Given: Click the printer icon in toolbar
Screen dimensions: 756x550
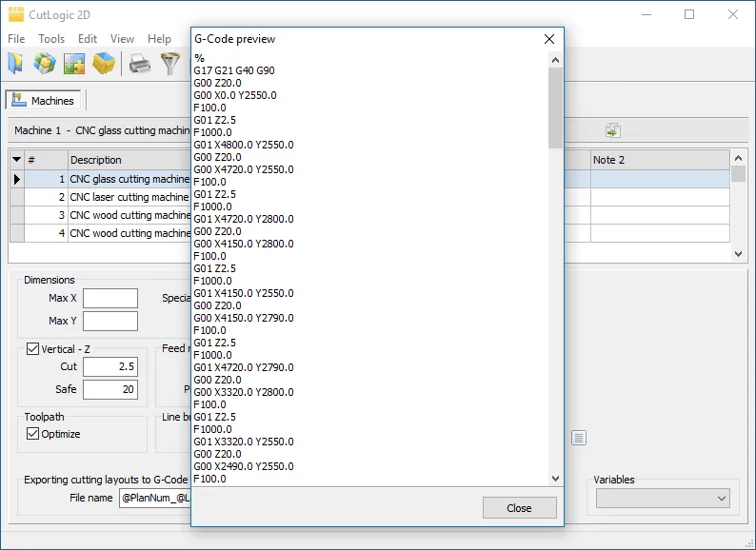Looking at the screenshot, I should point(140,64).
